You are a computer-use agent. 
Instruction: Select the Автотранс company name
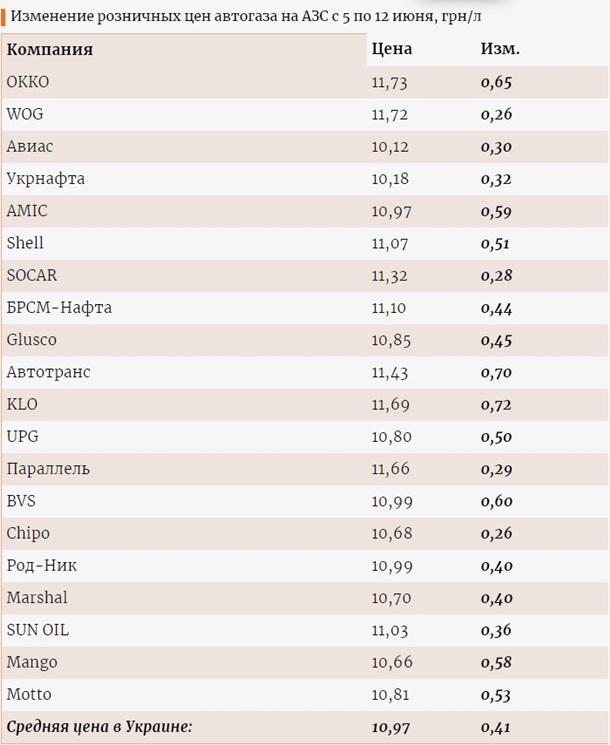tap(48, 372)
